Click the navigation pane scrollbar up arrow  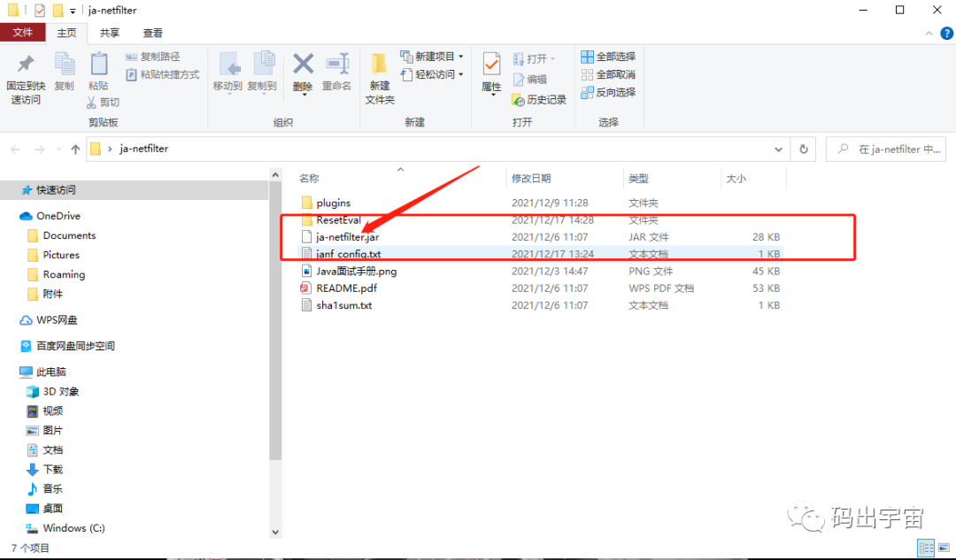(x=275, y=175)
